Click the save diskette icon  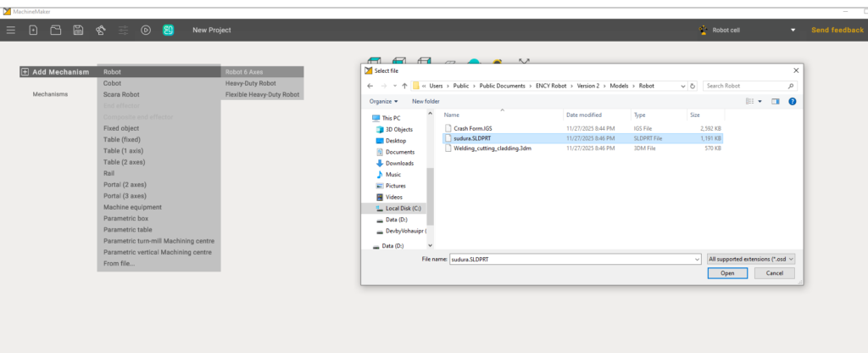click(78, 30)
